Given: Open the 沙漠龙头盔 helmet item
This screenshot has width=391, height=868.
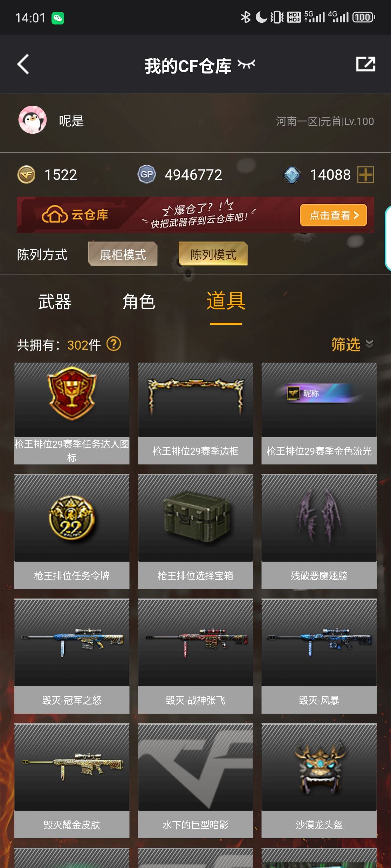Looking at the screenshot, I should click(319, 781).
